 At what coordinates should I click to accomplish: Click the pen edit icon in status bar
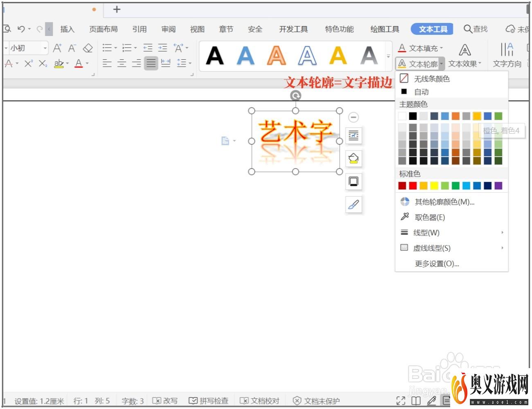(x=431, y=401)
